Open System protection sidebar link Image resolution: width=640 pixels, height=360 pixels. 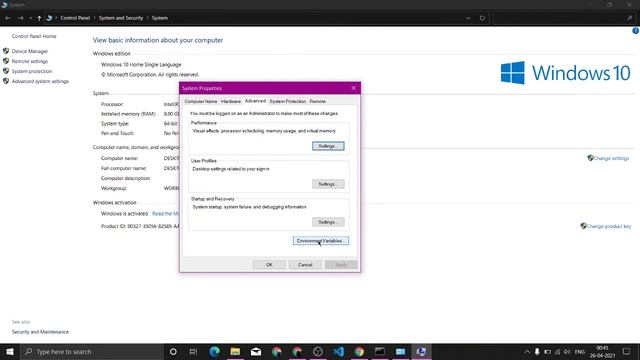[32, 71]
